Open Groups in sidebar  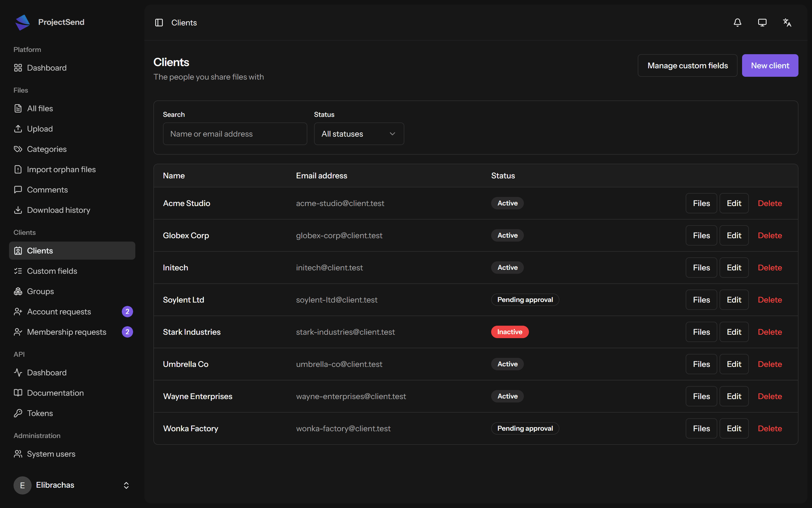[72, 291]
